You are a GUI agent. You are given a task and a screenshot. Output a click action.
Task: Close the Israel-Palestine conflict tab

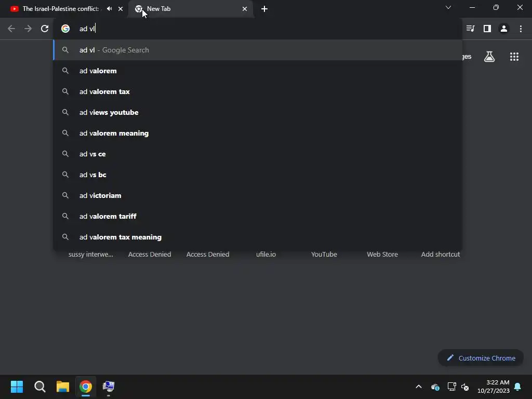(121, 9)
